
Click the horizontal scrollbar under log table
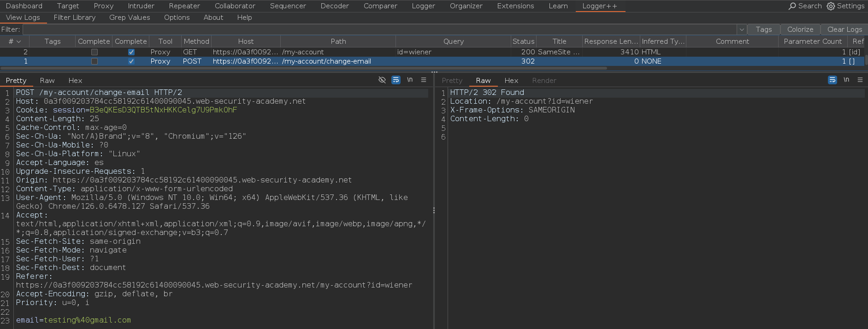coord(304,68)
